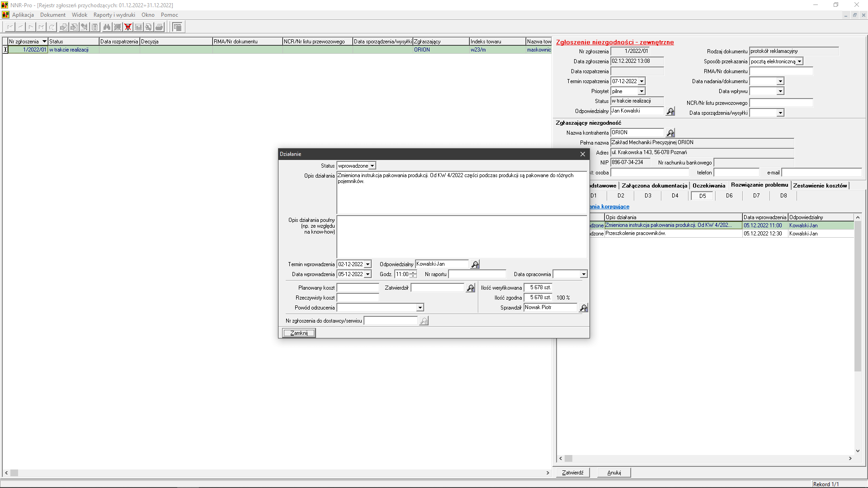This screenshot has height=488, width=868.
Task: Open the Raporty i wydruki menu
Action: 114,15
